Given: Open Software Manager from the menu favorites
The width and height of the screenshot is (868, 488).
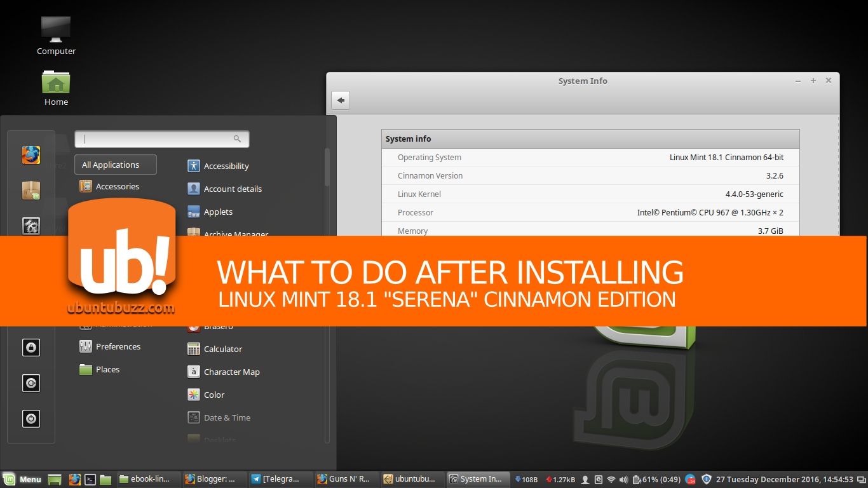Looking at the screenshot, I should click(31, 191).
